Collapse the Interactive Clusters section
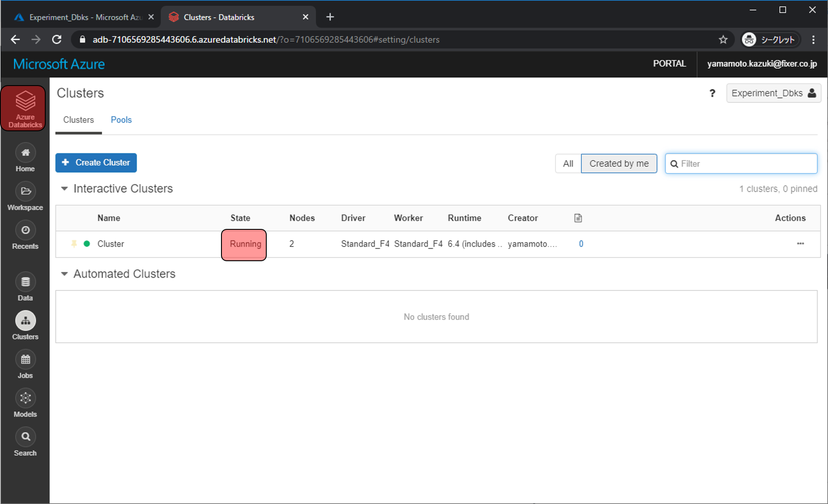828x504 pixels. (65, 189)
